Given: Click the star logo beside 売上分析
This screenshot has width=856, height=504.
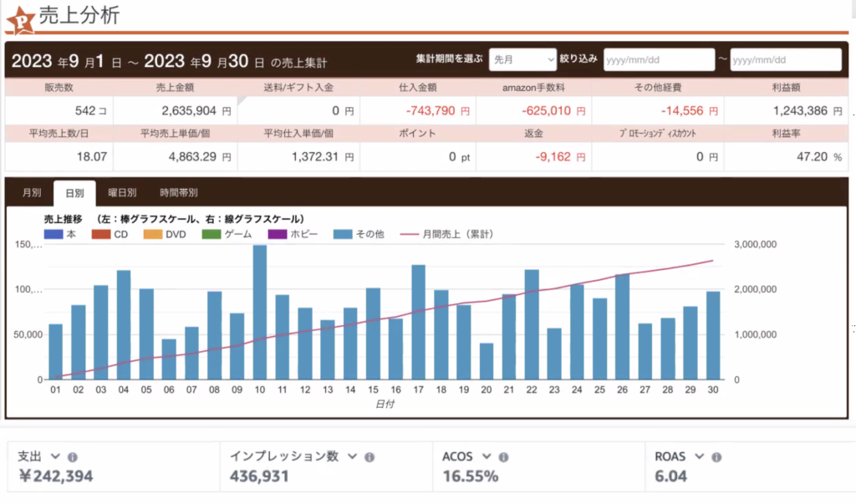Looking at the screenshot, I should (x=20, y=18).
